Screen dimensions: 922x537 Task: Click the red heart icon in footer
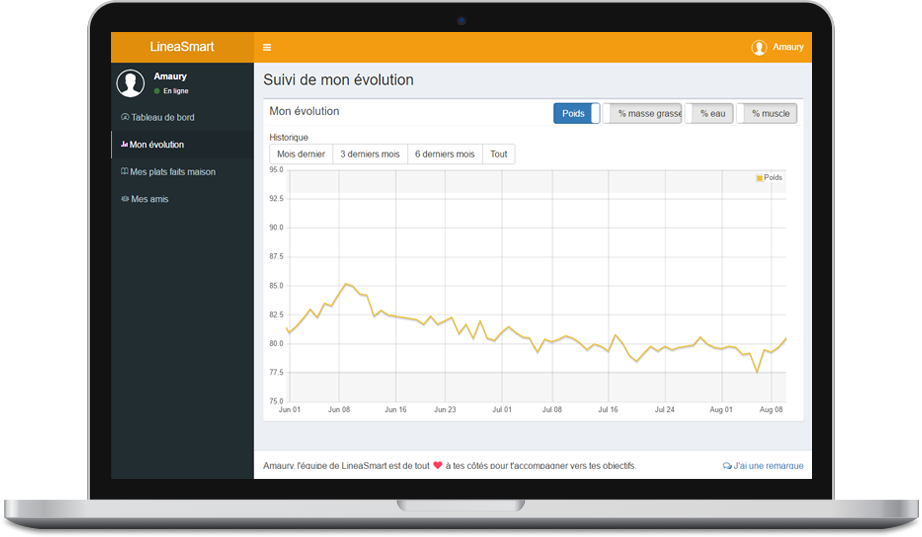(x=437, y=465)
